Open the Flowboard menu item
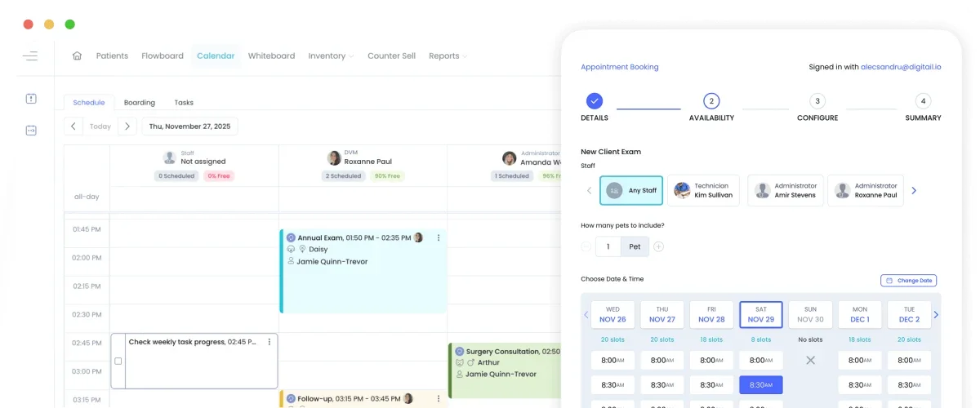 point(163,56)
